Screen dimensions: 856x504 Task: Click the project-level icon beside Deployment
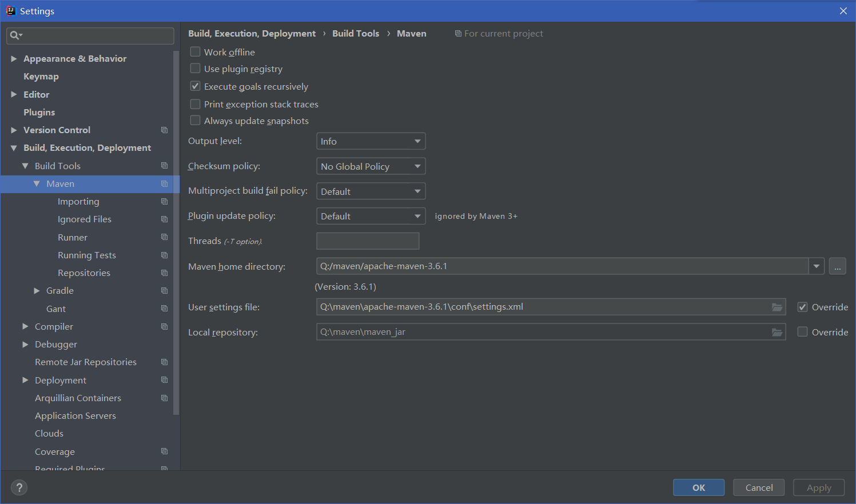(x=164, y=380)
